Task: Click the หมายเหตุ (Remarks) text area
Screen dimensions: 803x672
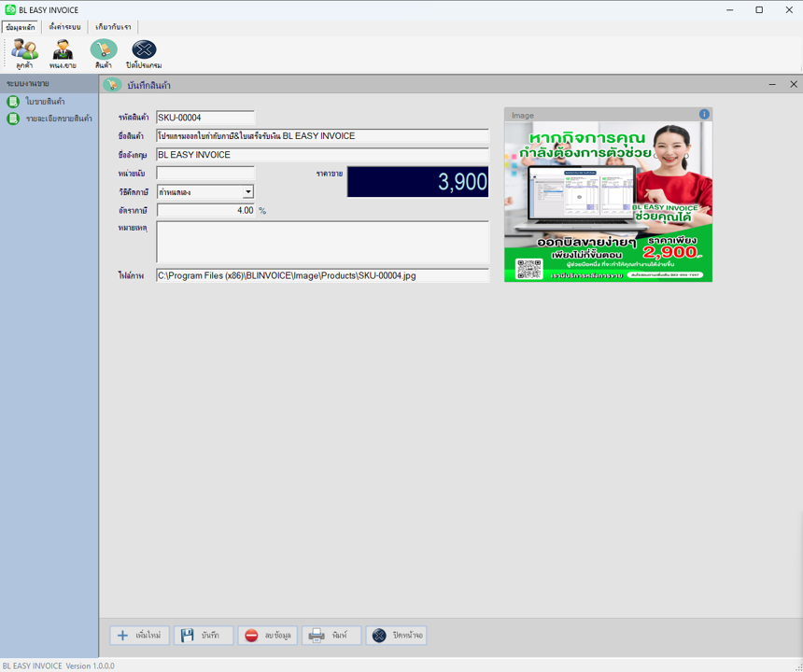Action: pos(322,242)
